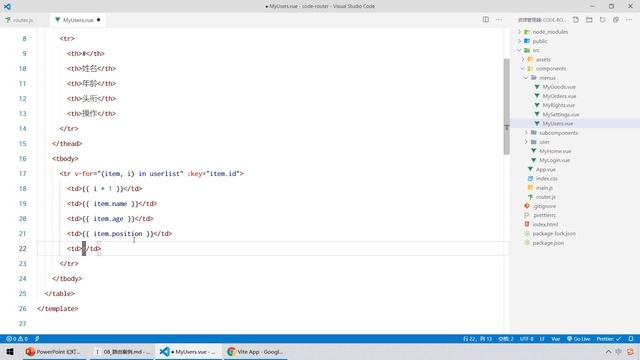Expand subcomponents folder
Viewport: 640px width, 360px height.
tap(558, 133)
